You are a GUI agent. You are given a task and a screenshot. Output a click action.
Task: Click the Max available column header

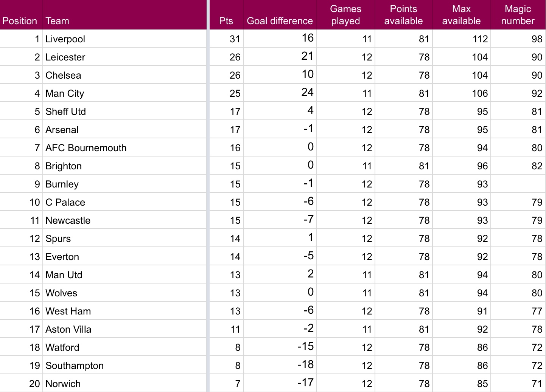click(461, 15)
